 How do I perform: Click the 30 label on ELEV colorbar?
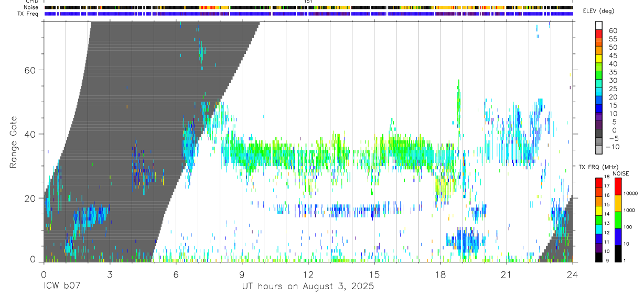[x=613, y=80]
